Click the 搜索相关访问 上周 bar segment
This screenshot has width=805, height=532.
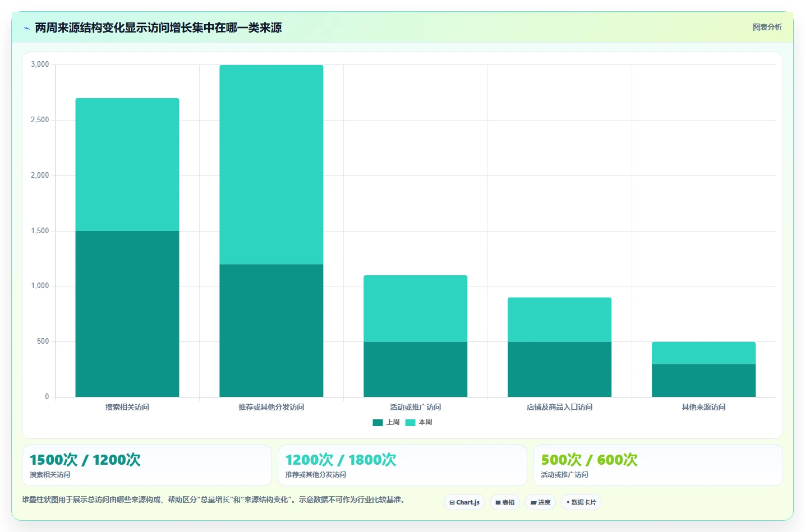click(x=127, y=314)
